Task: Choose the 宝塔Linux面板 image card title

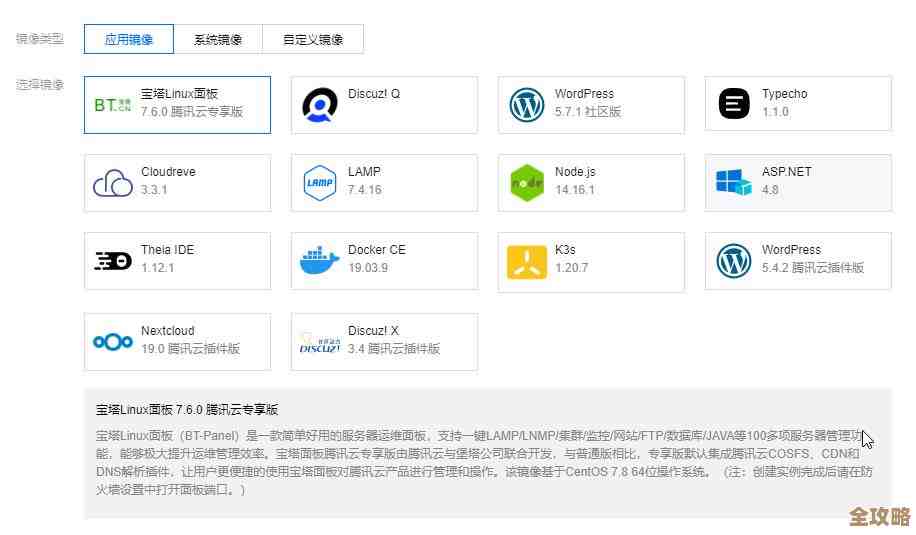Action: 179,93
